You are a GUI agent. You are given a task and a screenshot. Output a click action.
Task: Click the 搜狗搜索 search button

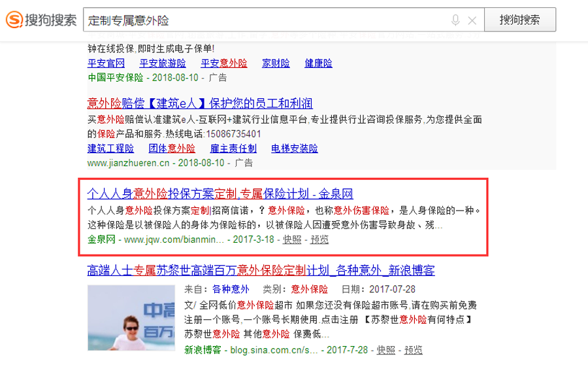coord(520,20)
